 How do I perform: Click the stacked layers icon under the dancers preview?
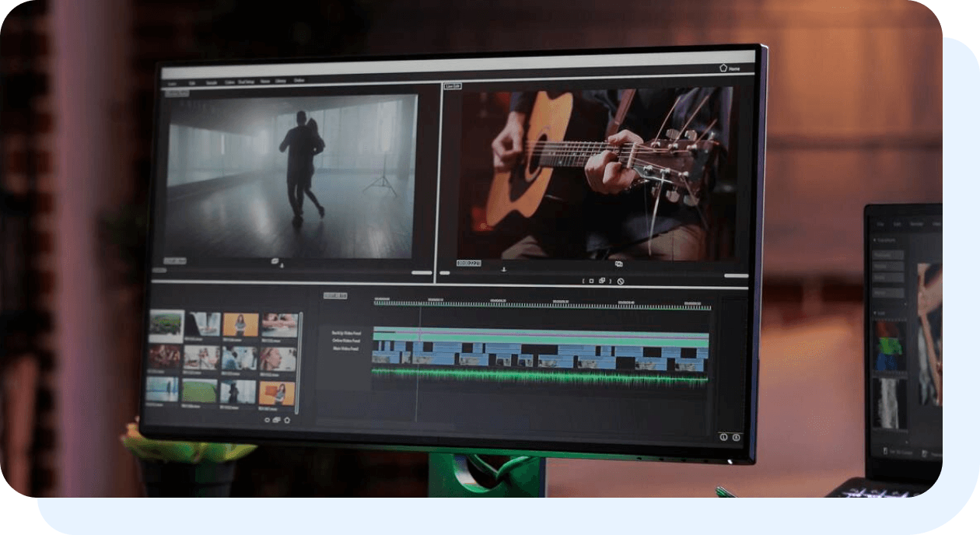point(275,261)
